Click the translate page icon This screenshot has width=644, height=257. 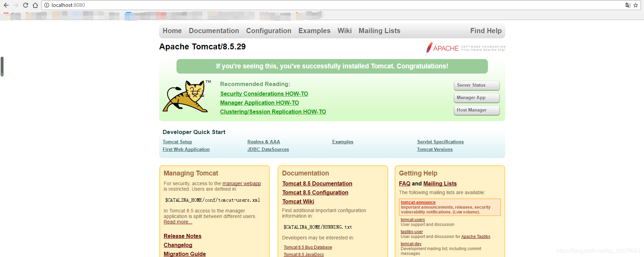pyautogui.click(x=628, y=5)
